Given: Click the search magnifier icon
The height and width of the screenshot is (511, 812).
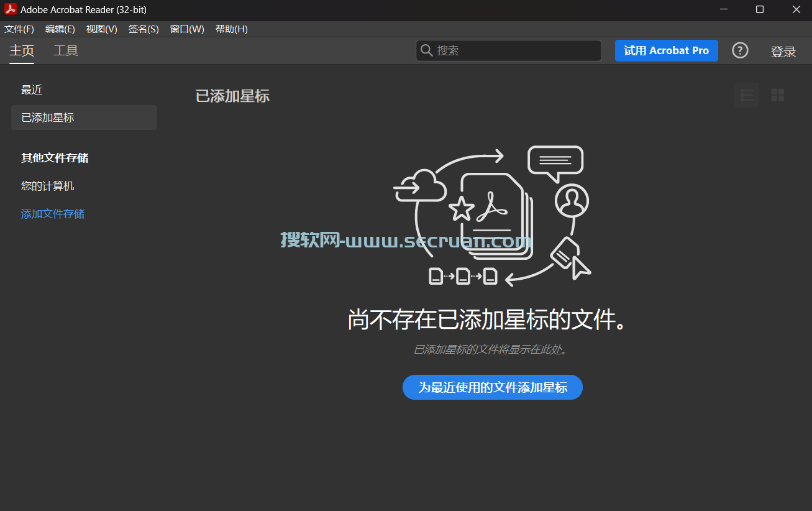Looking at the screenshot, I should pyautogui.click(x=426, y=50).
